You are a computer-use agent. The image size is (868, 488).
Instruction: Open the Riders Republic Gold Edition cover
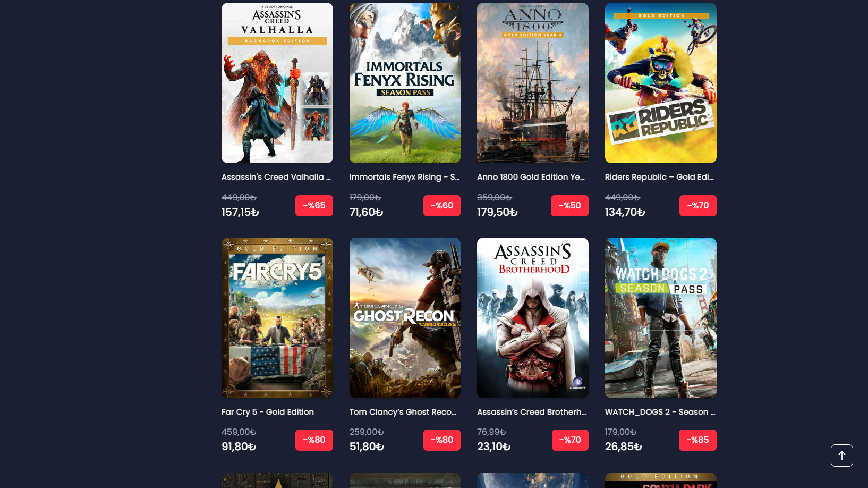(x=661, y=83)
